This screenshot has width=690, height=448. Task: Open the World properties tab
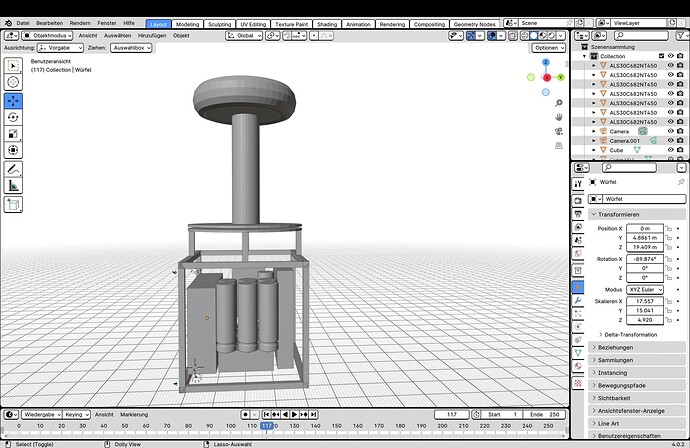(x=578, y=253)
